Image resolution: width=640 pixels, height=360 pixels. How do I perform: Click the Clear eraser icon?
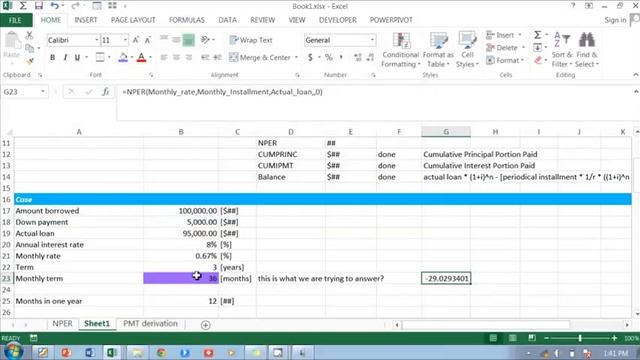click(x=538, y=60)
